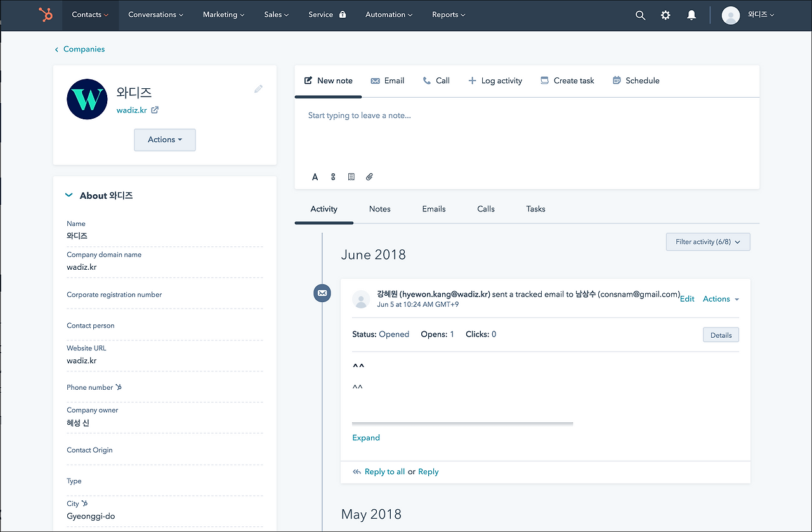Click the user avatar in top bar
This screenshot has height=532, width=812.
(731, 15)
